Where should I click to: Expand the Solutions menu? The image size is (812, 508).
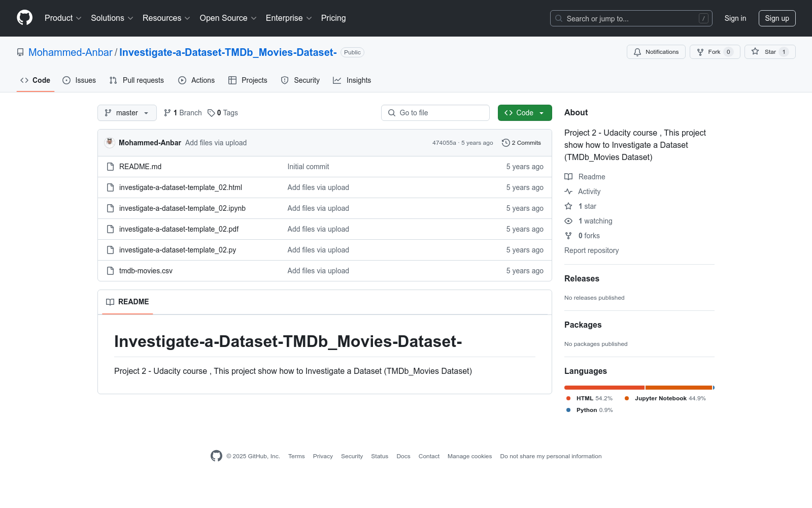[x=112, y=18]
